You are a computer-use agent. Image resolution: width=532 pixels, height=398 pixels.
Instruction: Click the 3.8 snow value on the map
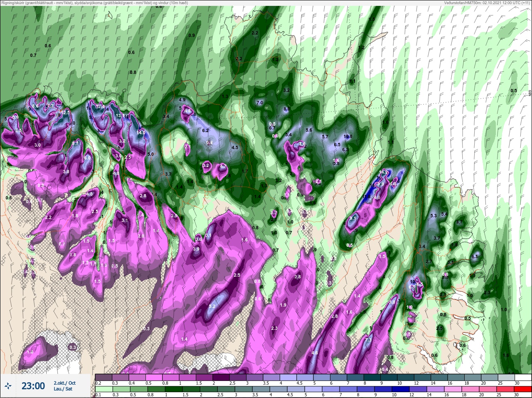click(66, 172)
